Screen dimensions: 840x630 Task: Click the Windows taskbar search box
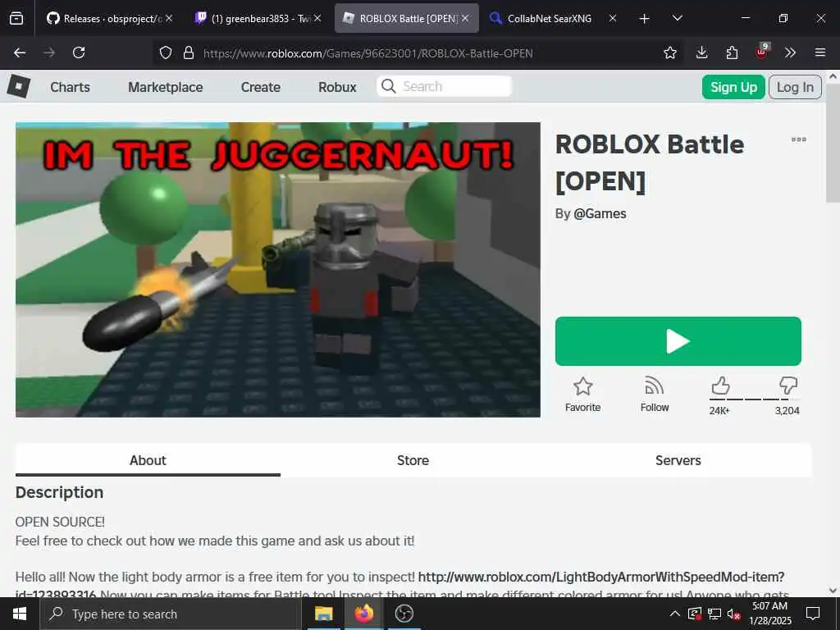point(171,614)
